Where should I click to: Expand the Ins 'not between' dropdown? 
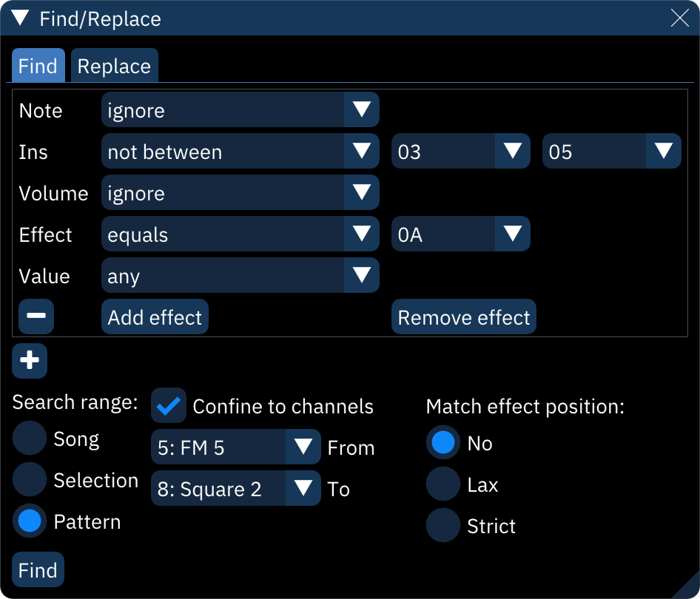tap(240, 152)
